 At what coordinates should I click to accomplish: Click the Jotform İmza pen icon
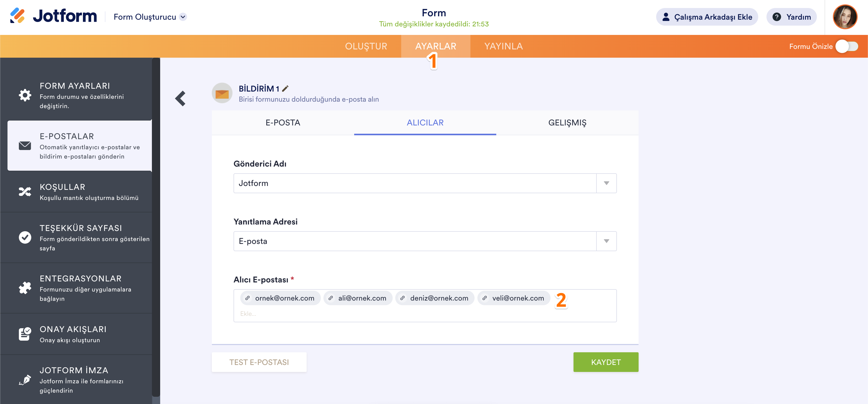point(25,380)
